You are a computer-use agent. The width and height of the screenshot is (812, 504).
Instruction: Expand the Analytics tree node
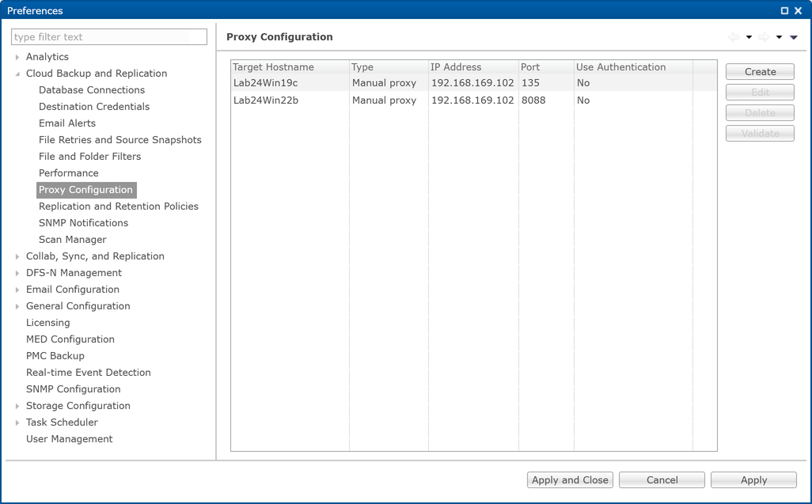(17, 57)
